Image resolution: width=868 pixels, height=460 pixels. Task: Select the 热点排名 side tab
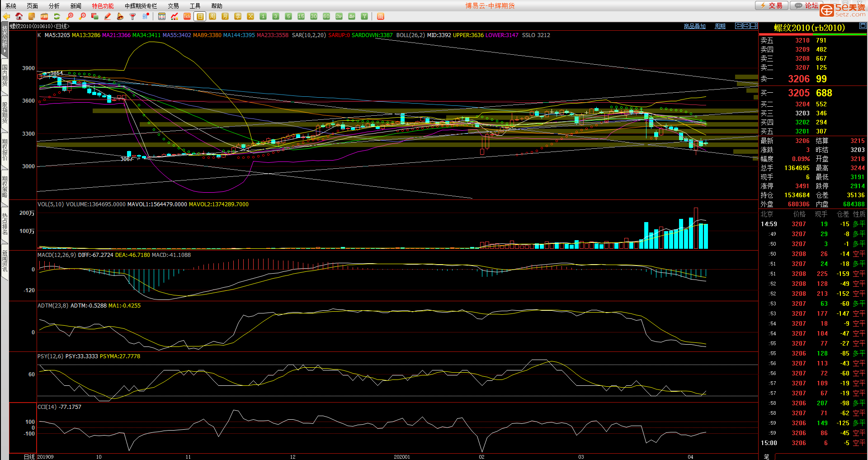point(5,224)
